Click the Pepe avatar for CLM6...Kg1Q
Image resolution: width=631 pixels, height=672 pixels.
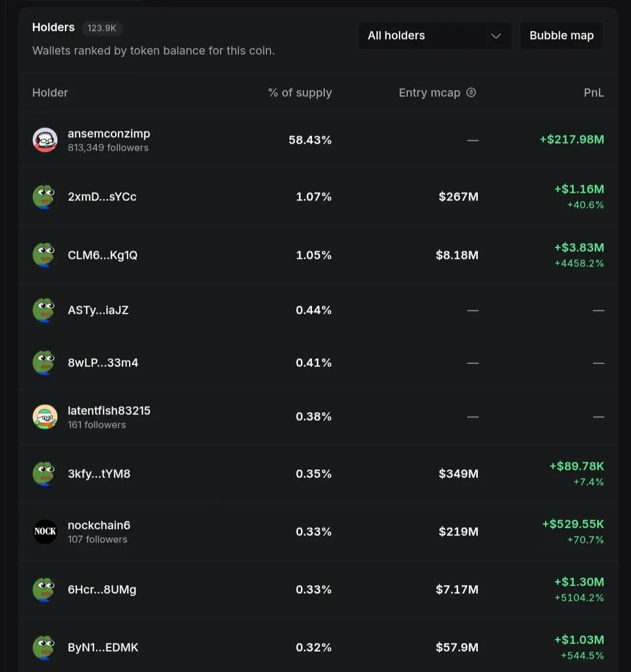point(45,255)
